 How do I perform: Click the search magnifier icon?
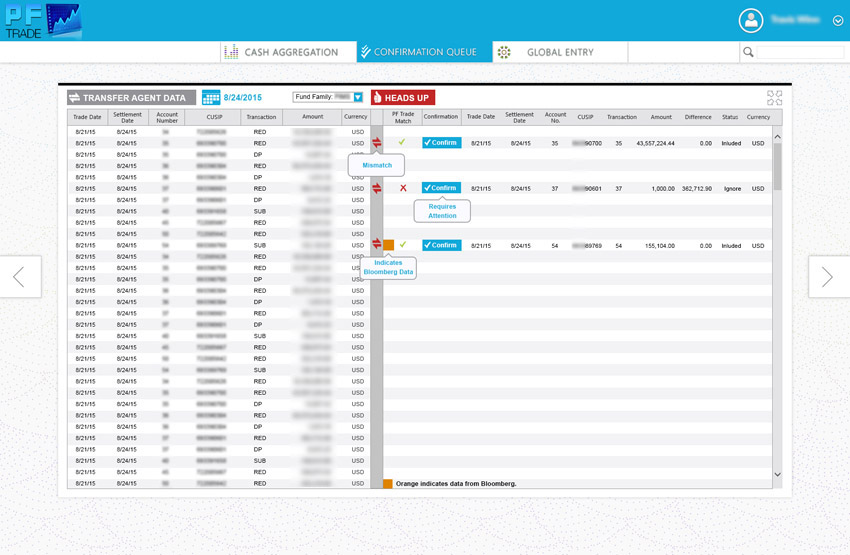[748, 52]
